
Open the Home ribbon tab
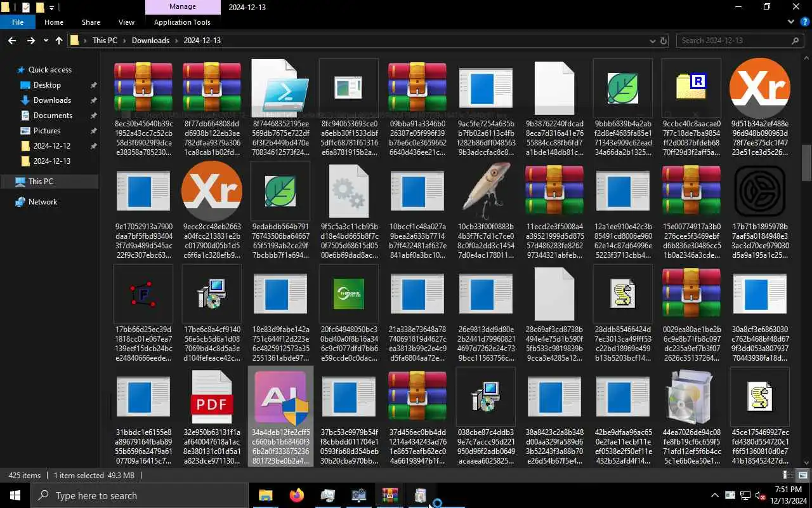[x=54, y=22]
